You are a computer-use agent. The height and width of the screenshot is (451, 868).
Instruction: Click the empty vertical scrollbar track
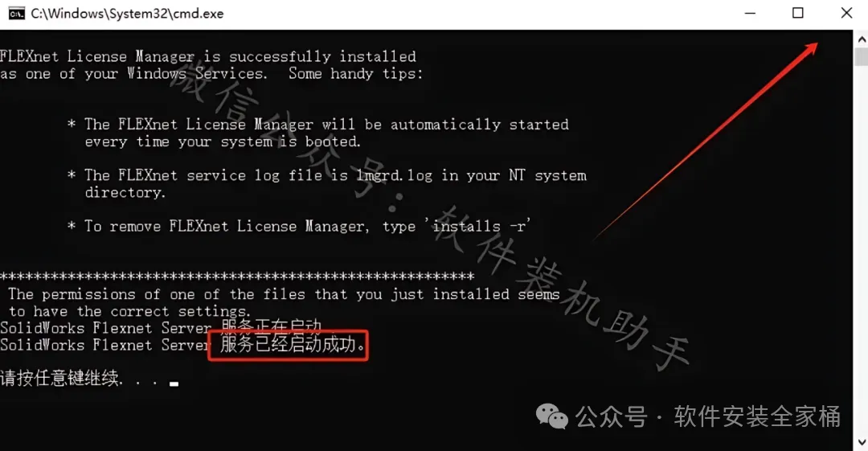pos(862,249)
